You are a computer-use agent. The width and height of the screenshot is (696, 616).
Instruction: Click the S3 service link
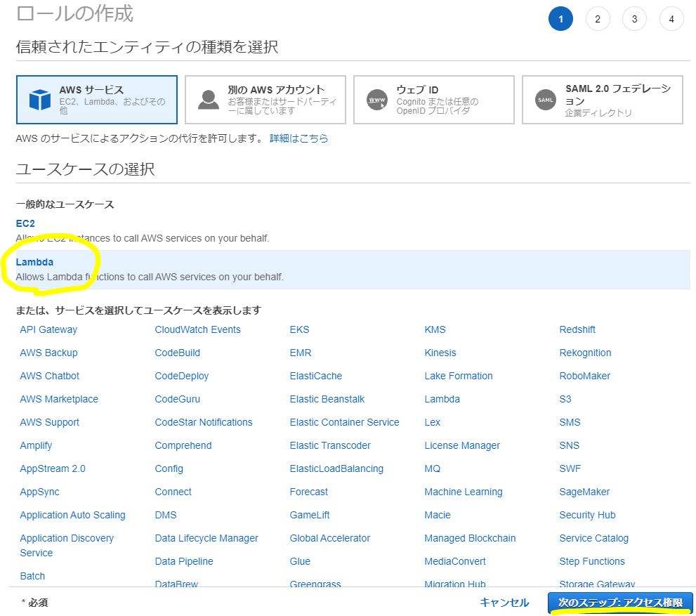(x=565, y=399)
